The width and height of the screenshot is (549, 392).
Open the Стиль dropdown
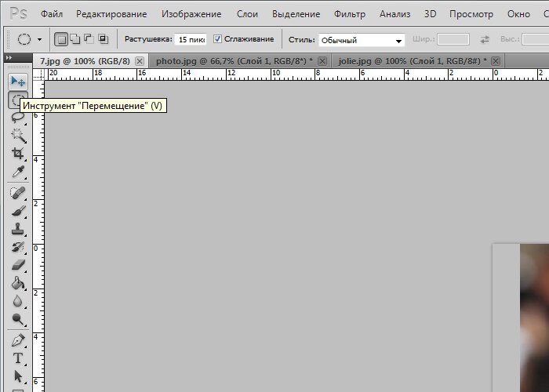[x=362, y=40]
